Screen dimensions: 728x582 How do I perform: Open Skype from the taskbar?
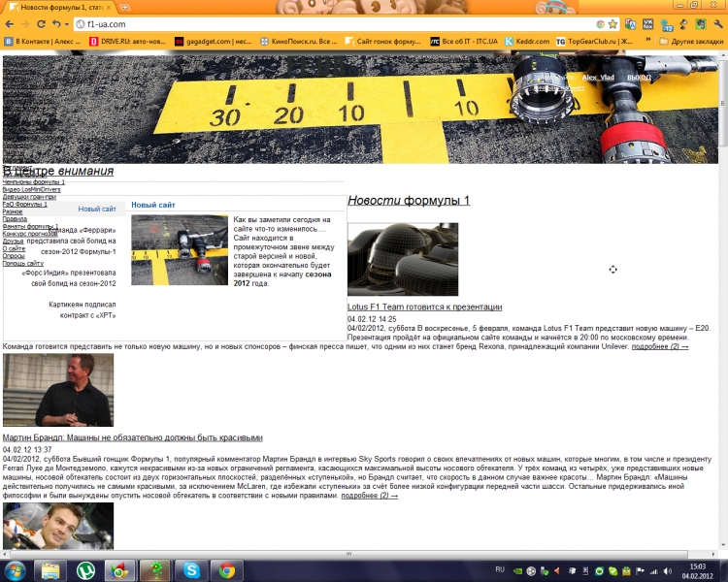point(191,571)
